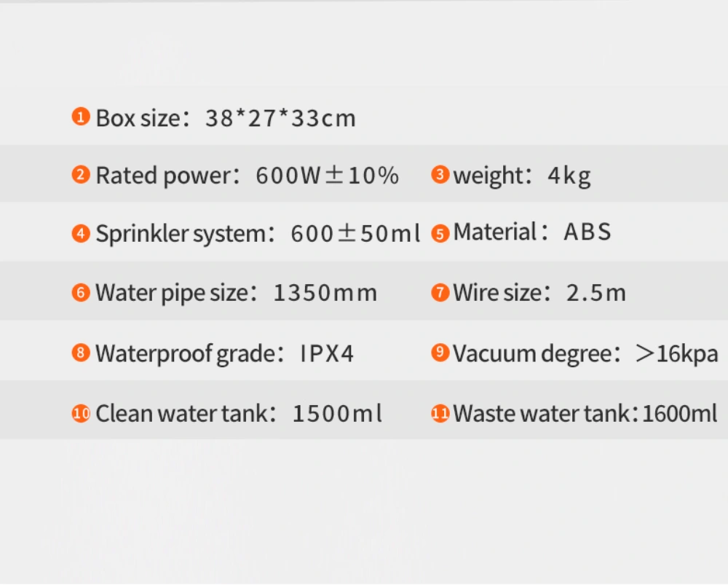The width and height of the screenshot is (728, 585).
Task: Click the orange number 10 bullet
Action: pyautogui.click(x=81, y=414)
